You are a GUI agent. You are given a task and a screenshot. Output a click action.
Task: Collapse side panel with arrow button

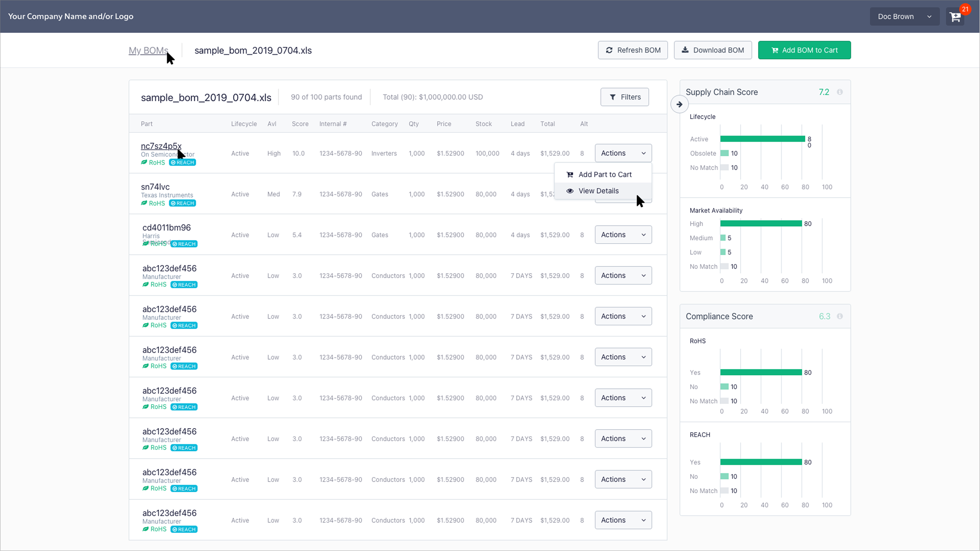[679, 104]
